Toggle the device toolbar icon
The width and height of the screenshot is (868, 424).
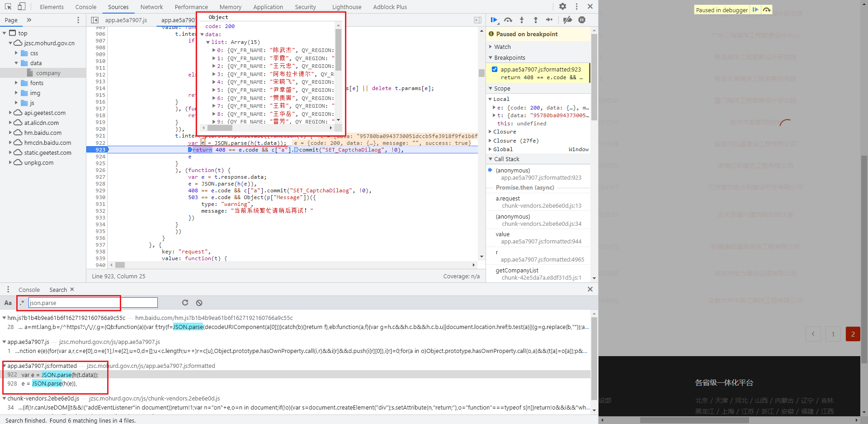pos(21,6)
